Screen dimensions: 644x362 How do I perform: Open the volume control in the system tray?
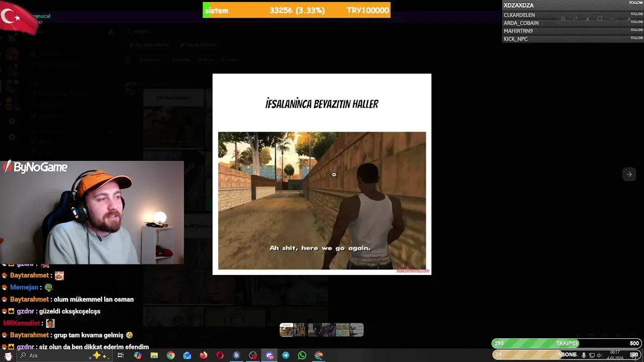point(600,355)
